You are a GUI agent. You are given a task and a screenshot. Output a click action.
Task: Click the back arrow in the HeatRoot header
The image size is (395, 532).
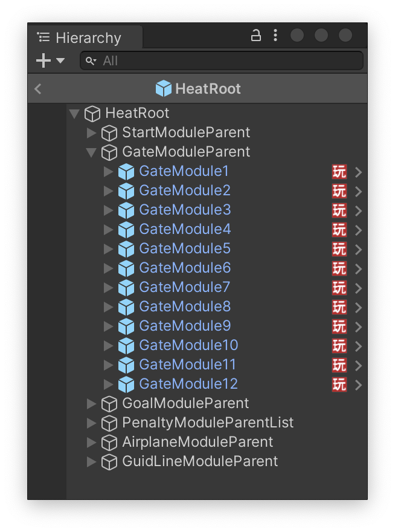(37, 88)
